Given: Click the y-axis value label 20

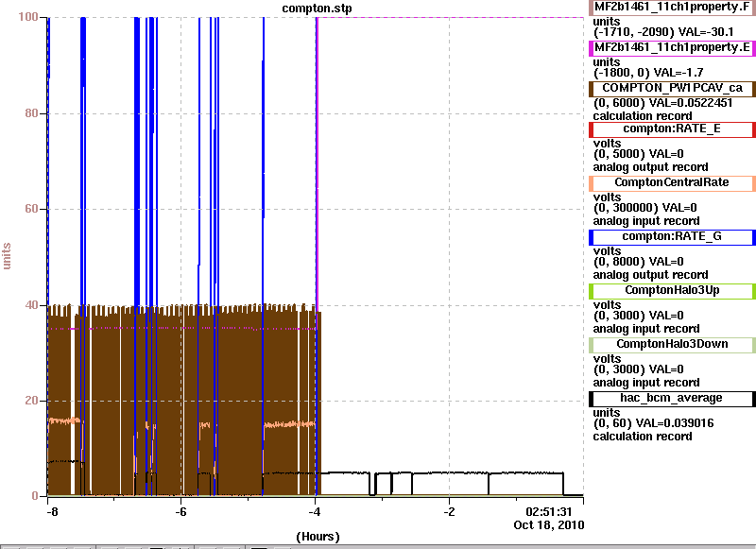Looking at the screenshot, I should coord(31,400).
